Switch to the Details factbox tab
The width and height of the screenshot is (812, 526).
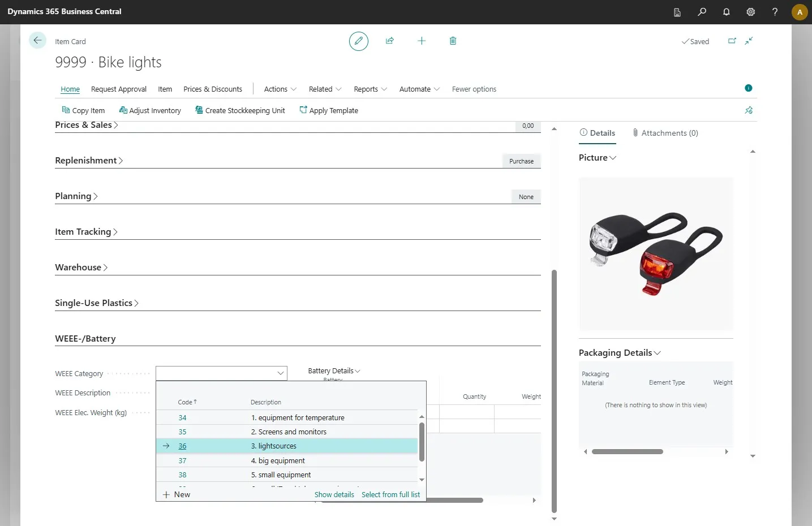click(598, 133)
